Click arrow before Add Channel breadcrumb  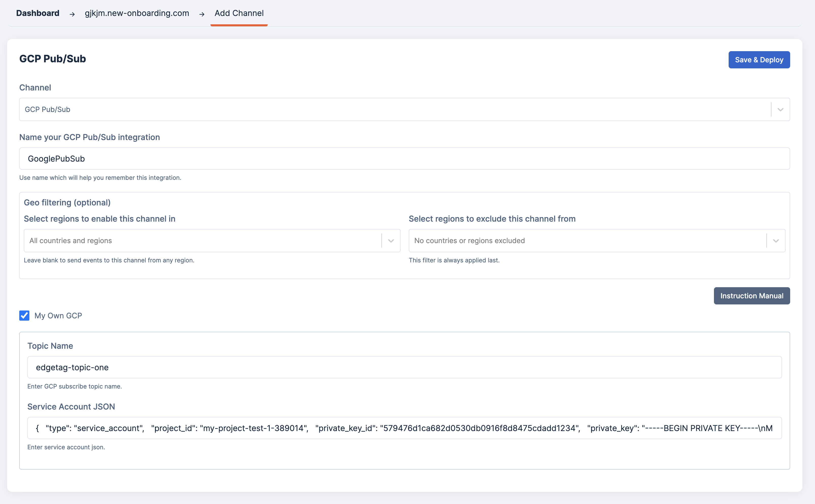[x=202, y=14]
